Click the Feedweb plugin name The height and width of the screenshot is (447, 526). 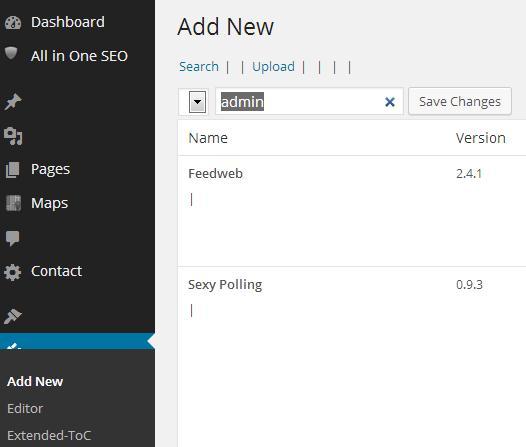pyautogui.click(x=215, y=173)
